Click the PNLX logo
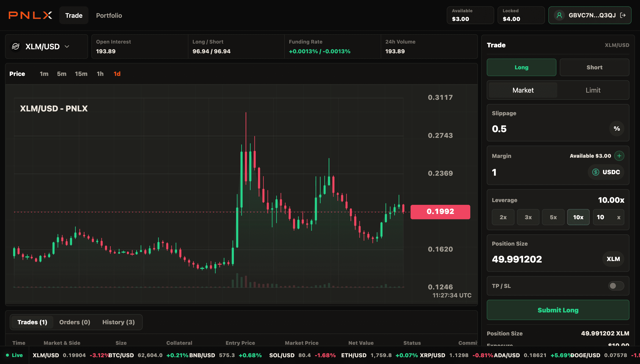 (30, 15)
